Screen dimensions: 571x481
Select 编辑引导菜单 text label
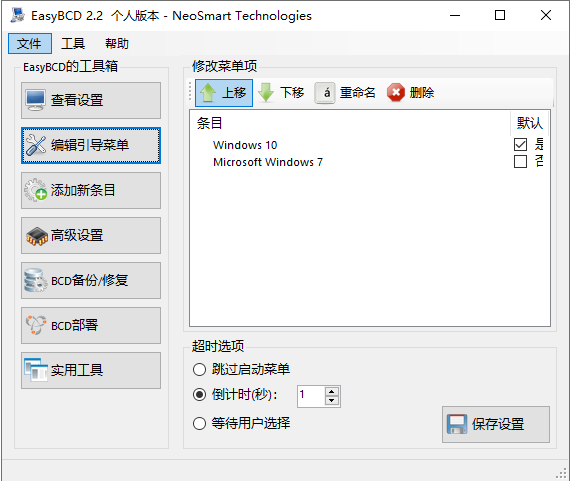[90, 145]
